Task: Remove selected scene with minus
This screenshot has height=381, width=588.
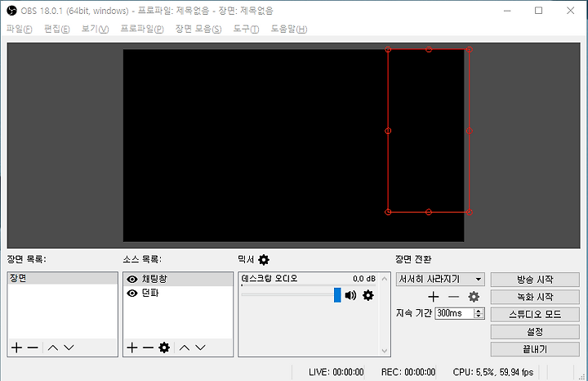Action: 33,347
